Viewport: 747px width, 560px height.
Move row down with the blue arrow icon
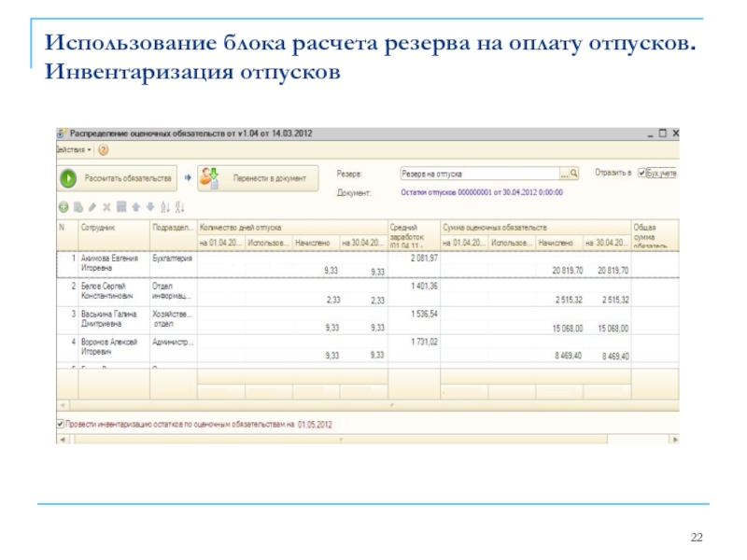click(148, 205)
